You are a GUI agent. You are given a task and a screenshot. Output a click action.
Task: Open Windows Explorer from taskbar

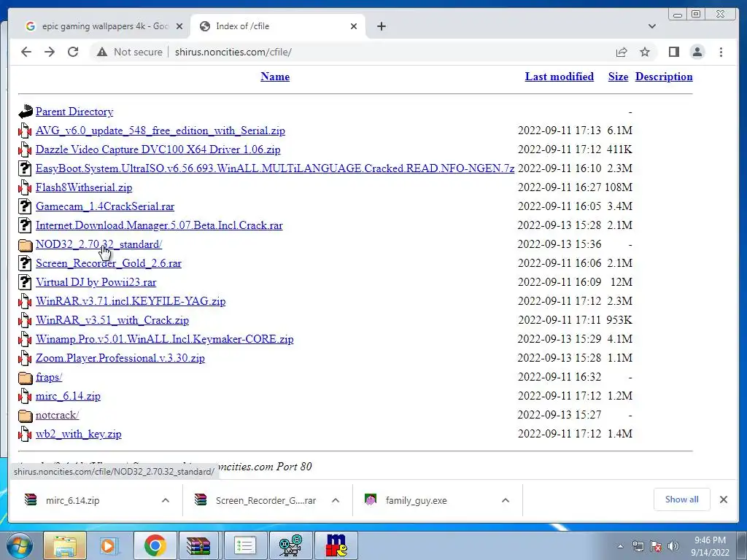pos(65,545)
